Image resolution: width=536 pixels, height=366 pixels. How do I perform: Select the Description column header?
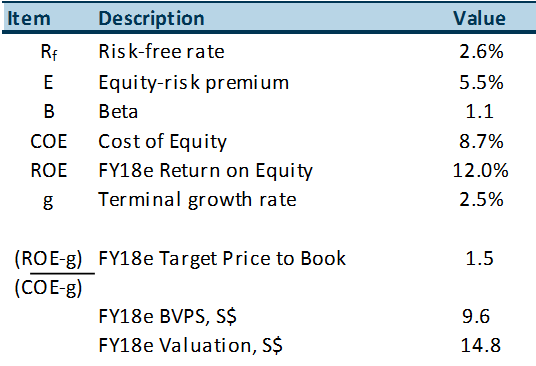[x=151, y=19]
